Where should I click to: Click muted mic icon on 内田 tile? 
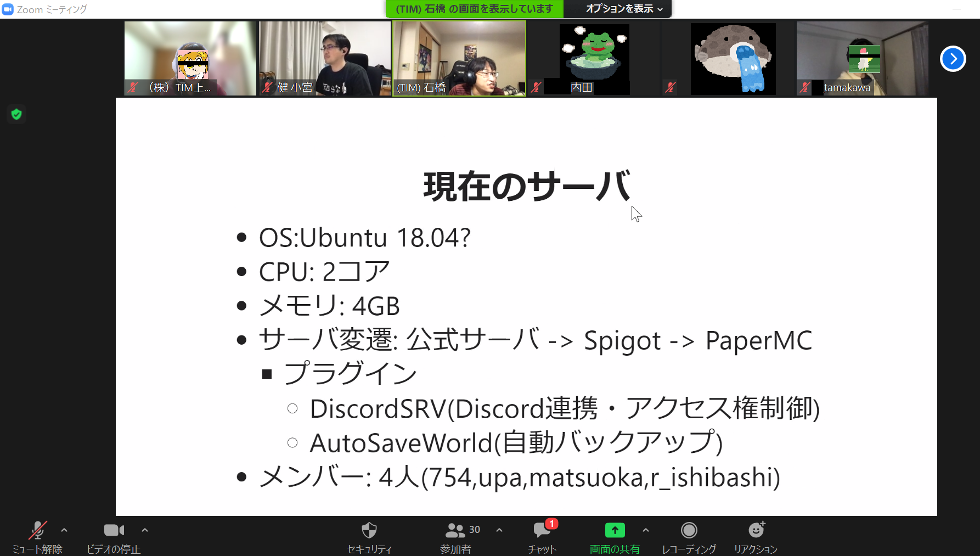tap(536, 87)
